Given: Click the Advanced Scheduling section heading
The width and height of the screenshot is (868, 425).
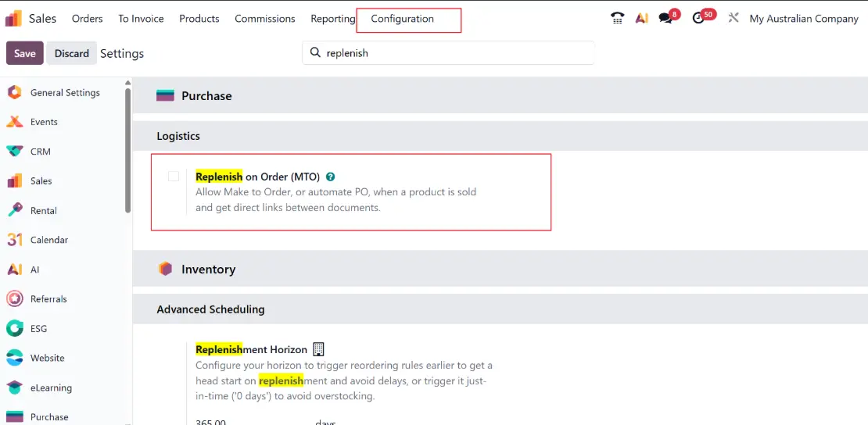Looking at the screenshot, I should [x=210, y=309].
